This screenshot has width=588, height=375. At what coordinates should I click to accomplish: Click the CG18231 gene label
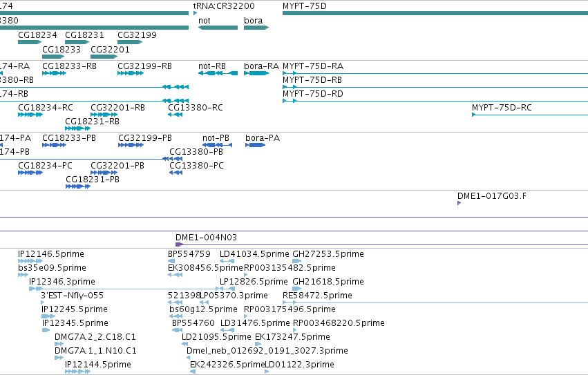[84, 35]
